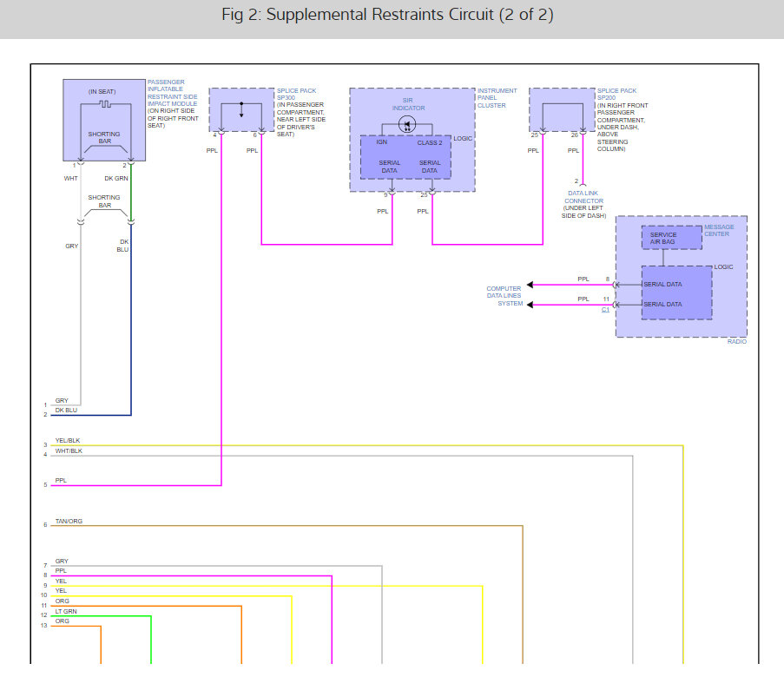Click pin number 26 on SP200

point(575,135)
